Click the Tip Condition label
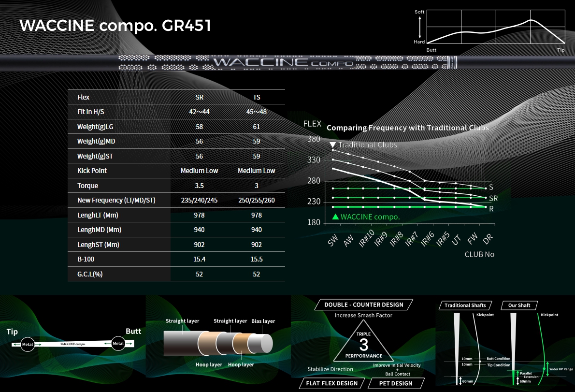 pyautogui.click(x=498, y=365)
